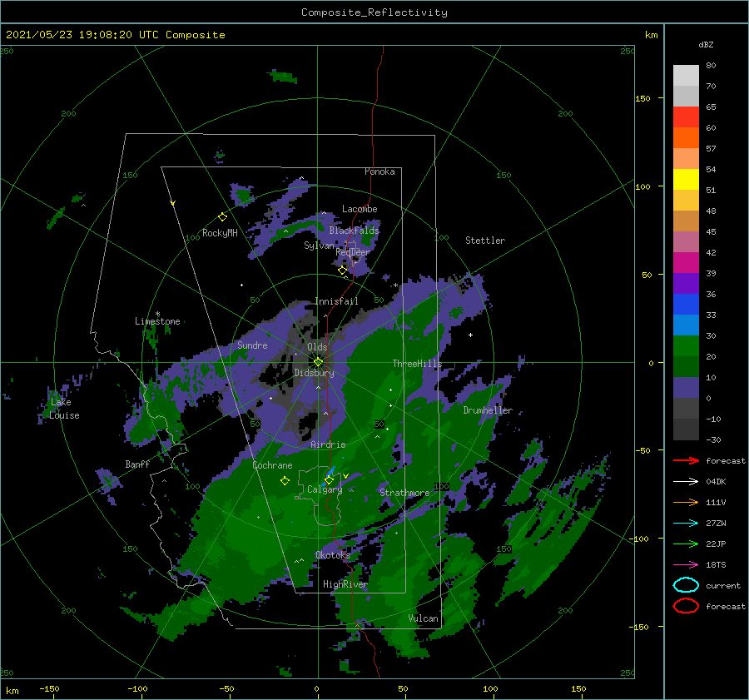Click the green 22JP arrow icon

point(686,544)
